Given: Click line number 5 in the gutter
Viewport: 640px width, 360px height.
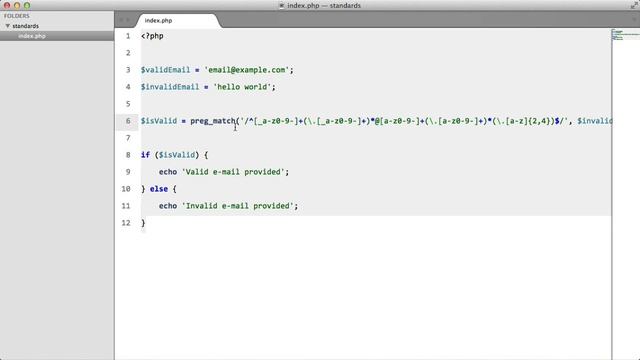Looking at the screenshot, I should 128,104.
